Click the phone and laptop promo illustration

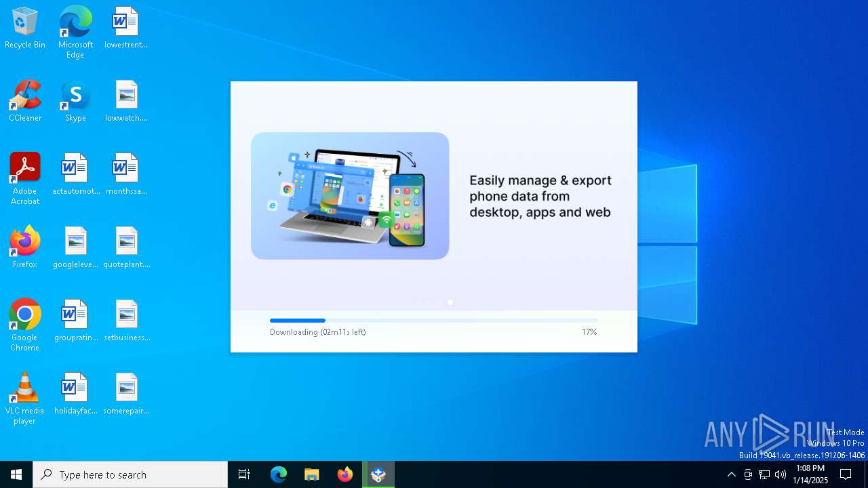click(350, 196)
